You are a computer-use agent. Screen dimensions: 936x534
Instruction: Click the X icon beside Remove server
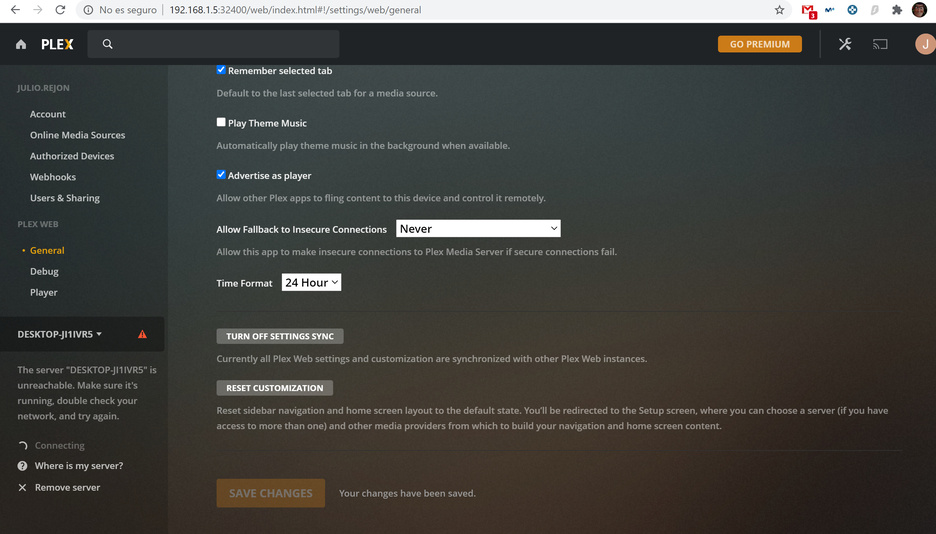[x=22, y=487]
